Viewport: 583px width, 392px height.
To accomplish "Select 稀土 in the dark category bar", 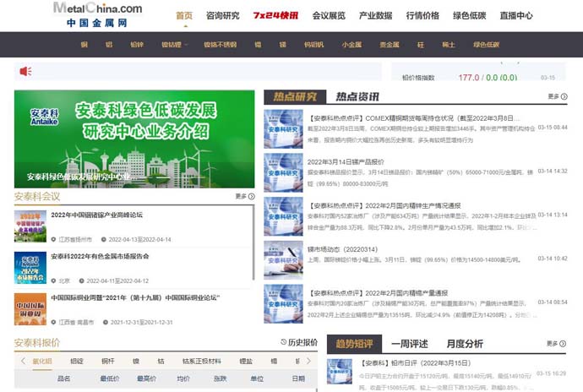I will pyautogui.click(x=449, y=45).
